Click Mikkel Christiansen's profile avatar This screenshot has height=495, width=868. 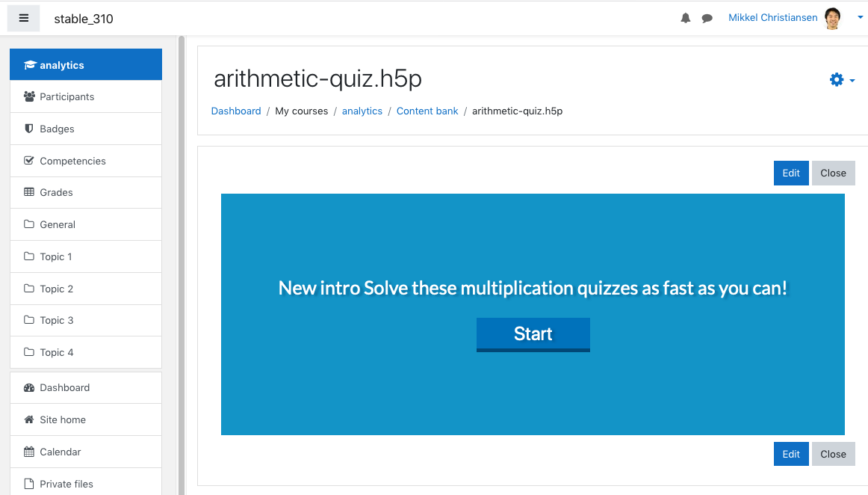(x=832, y=18)
